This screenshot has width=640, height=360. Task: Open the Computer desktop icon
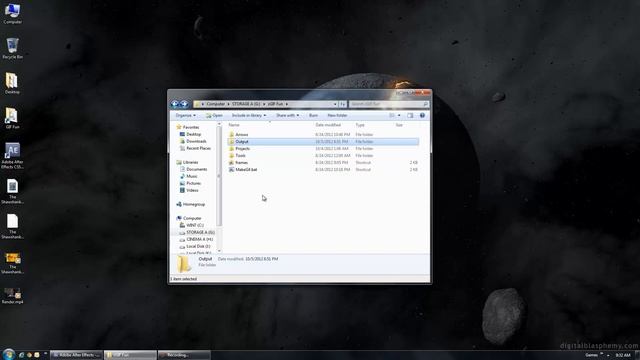coord(12,13)
